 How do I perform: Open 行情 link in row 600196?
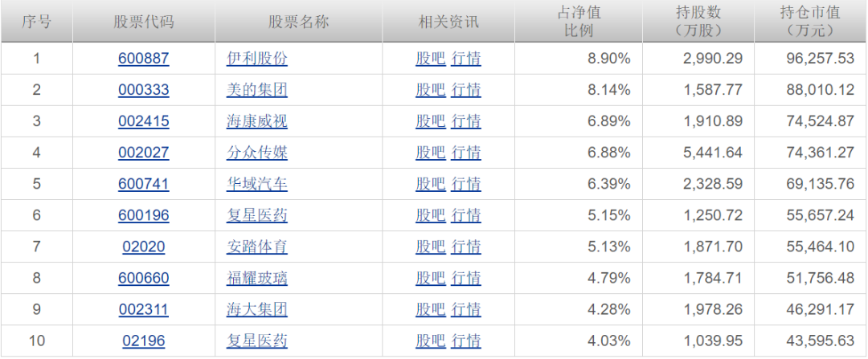point(466,214)
